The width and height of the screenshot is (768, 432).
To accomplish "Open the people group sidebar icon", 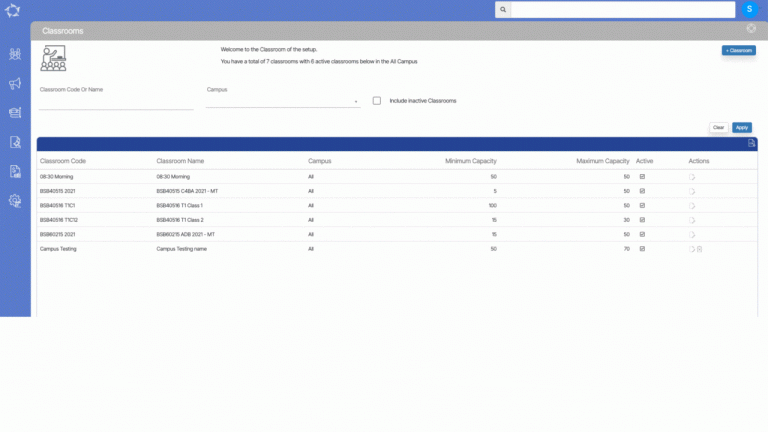I will 15,54.
